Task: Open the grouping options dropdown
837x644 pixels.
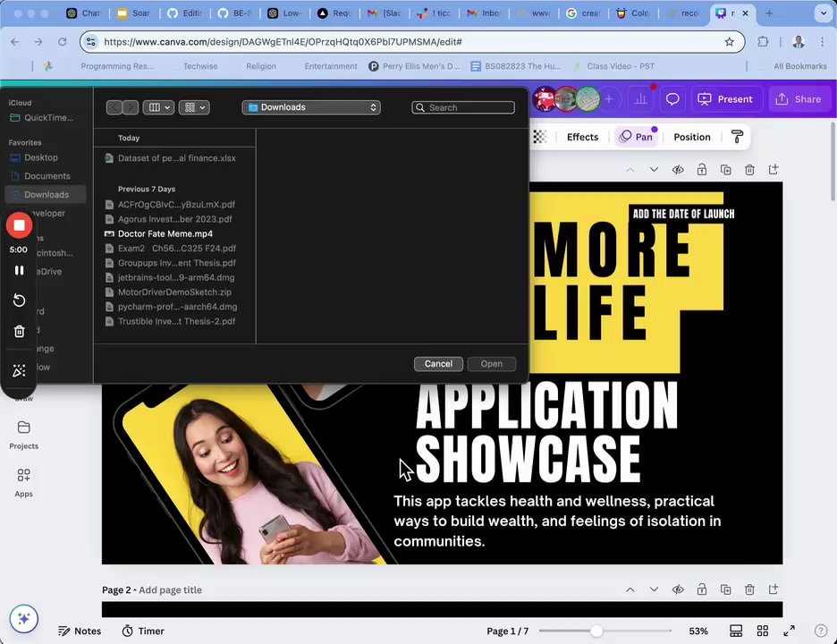Action: tap(194, 107)
